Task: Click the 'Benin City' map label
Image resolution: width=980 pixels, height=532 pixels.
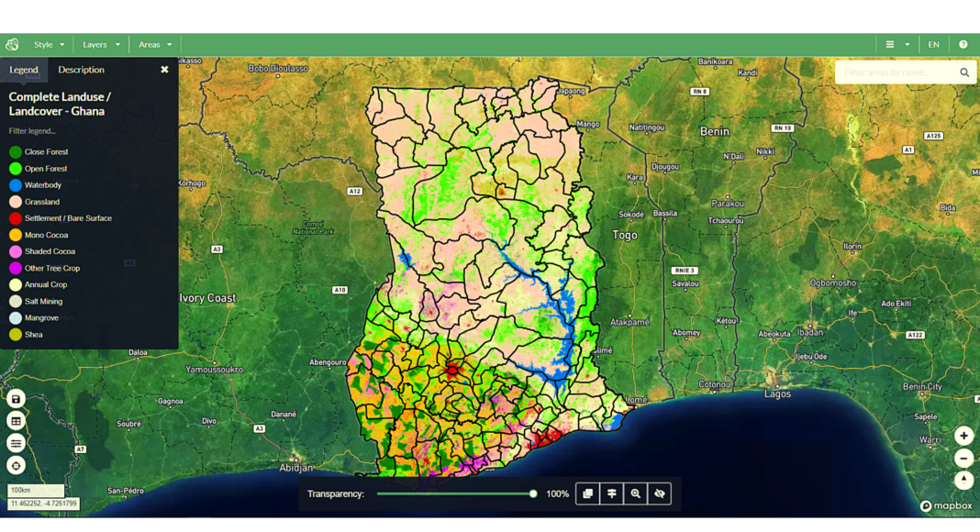Action: coord(922,386)
